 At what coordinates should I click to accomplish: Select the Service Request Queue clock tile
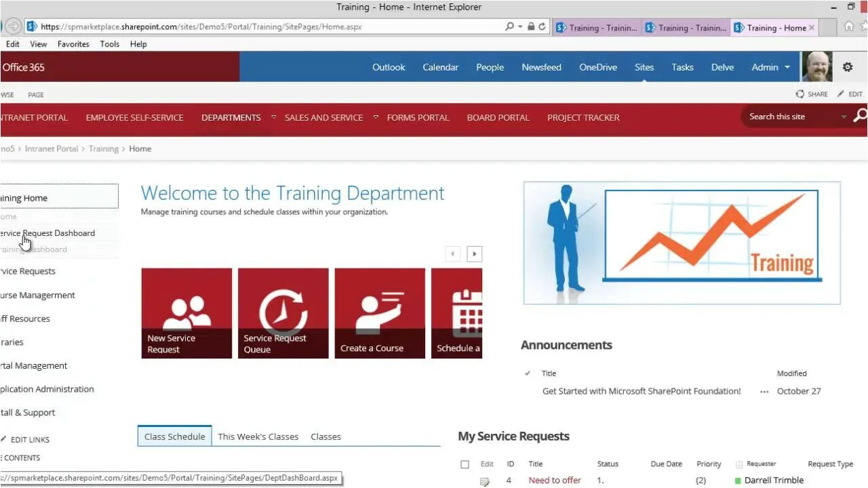pyautogui.click(x=283, y=312)
